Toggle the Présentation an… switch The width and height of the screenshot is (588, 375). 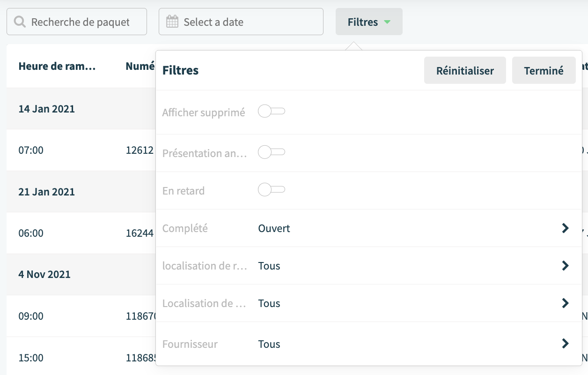272,152
